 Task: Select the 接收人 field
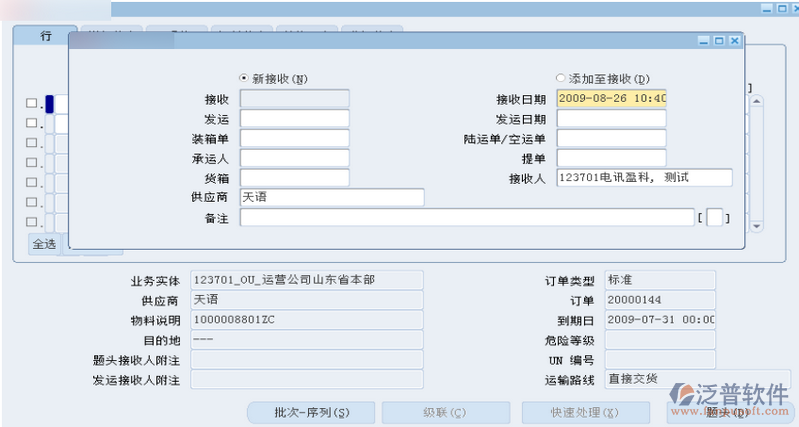pos(644,178)
